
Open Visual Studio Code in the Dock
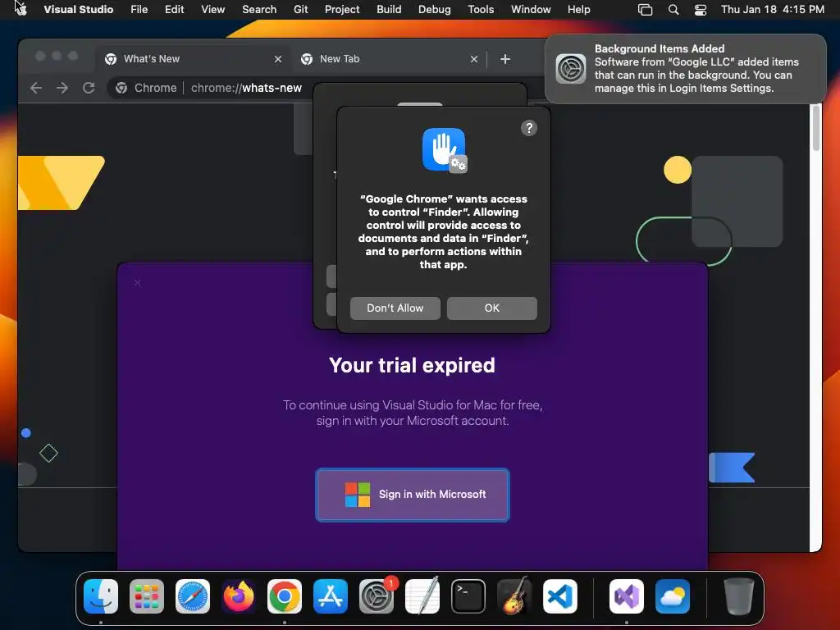point(560,596)
